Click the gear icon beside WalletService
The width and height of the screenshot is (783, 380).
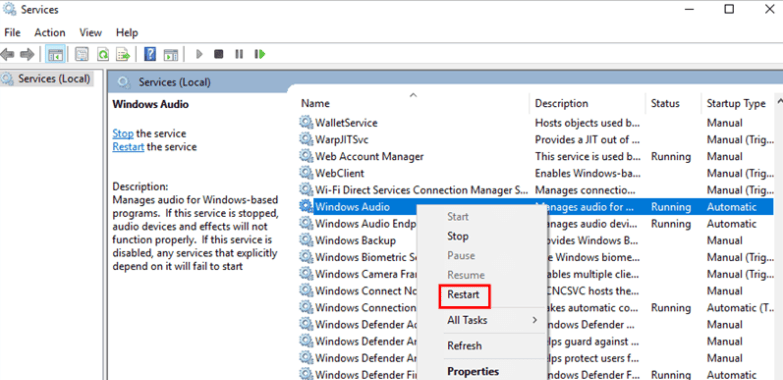(306, 122)
